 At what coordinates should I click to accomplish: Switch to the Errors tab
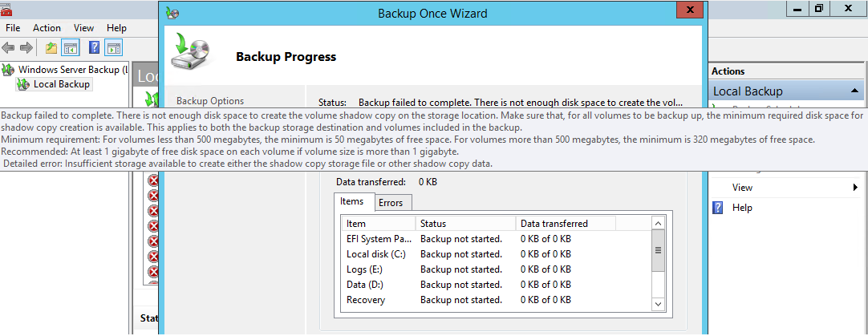[x=391, y=203]
